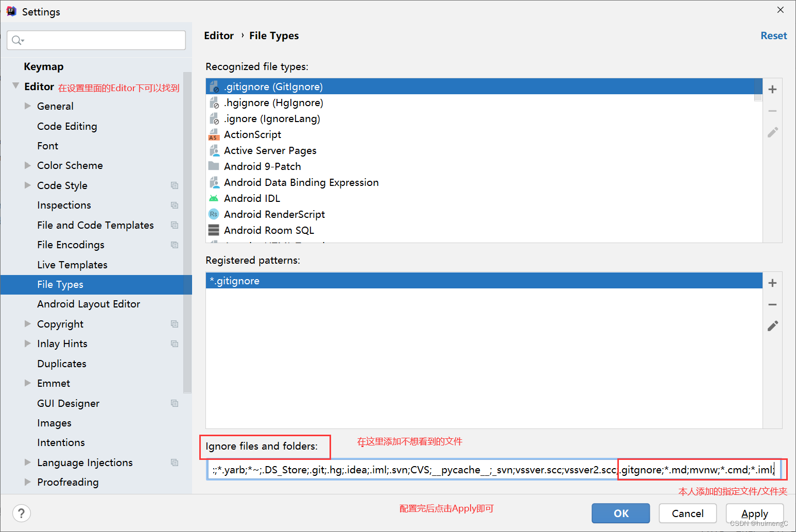Click the Editor breadcrumb
Viewport: 796px width, 532px height.
[219, 36]
